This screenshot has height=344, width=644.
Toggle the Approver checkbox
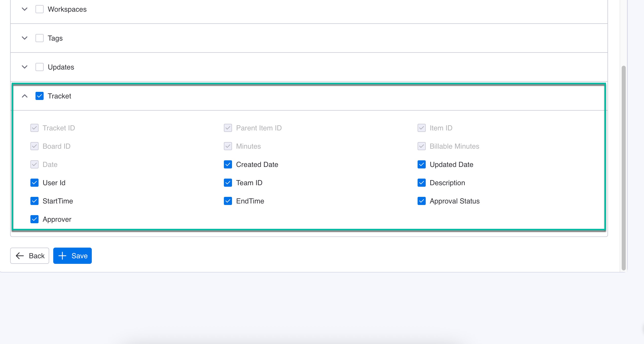(x=34, y=219)
